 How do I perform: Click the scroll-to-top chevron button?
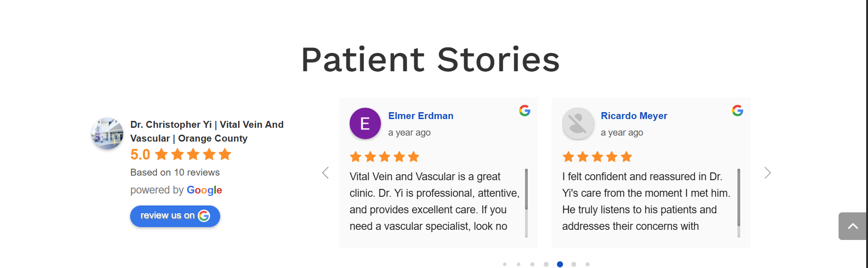pyautogui.click(x=852, y=226)
